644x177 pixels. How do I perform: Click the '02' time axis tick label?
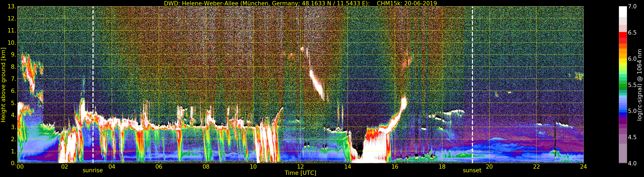coord(65,167)
